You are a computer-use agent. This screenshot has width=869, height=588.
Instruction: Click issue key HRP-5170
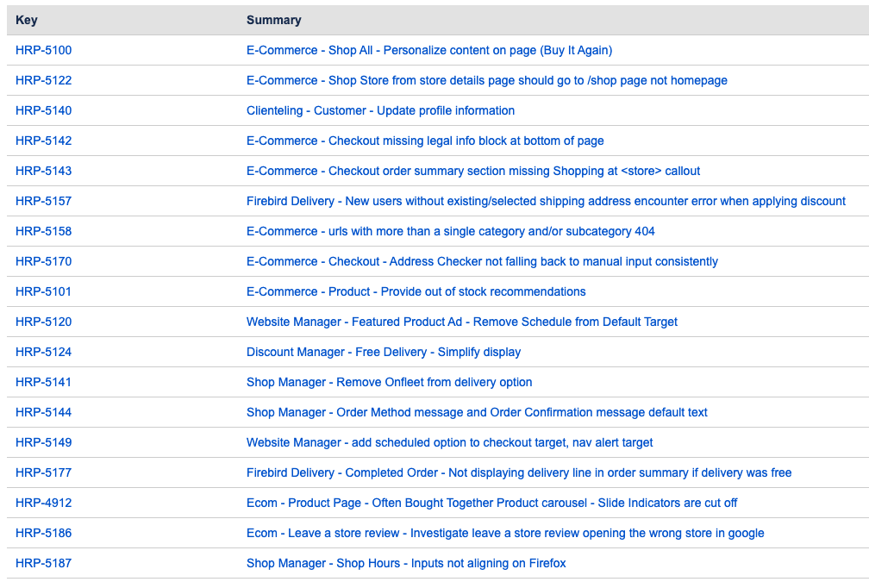(x=43, y=261)
